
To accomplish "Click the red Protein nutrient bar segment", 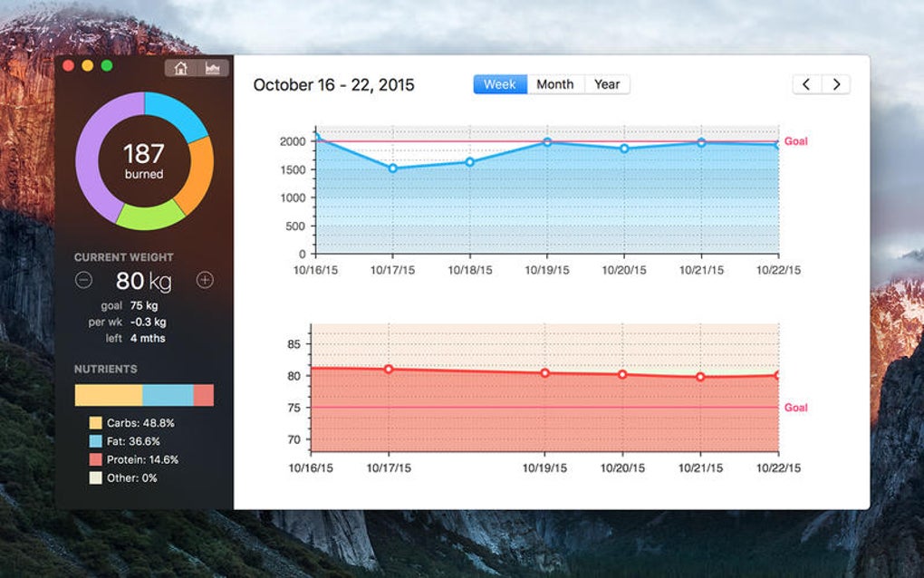I will point(203,395).
